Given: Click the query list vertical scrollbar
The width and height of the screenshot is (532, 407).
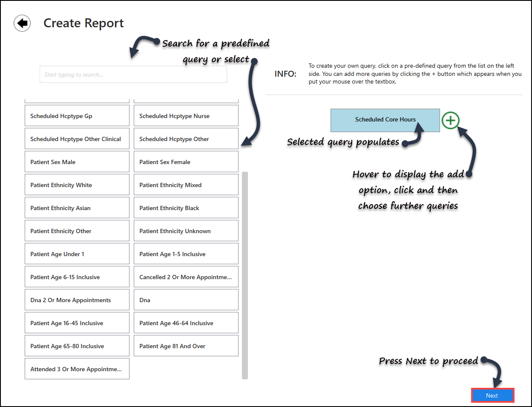Looking at the screenshot, I should 245,275.
